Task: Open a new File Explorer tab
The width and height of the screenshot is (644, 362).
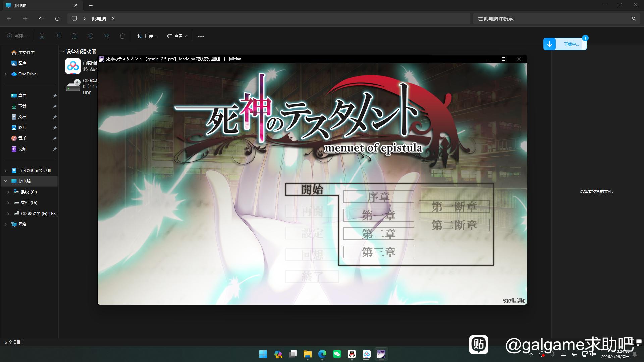Action: point(91,5)
